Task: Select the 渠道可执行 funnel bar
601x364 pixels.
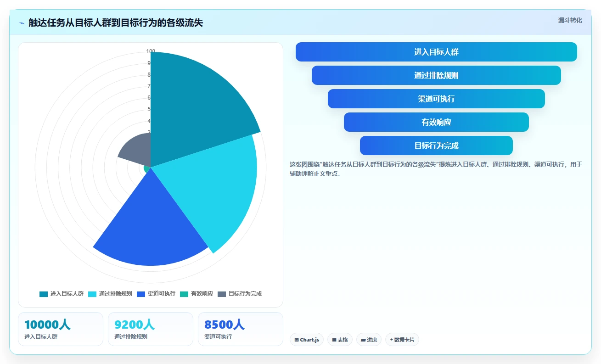Action: 436,99
